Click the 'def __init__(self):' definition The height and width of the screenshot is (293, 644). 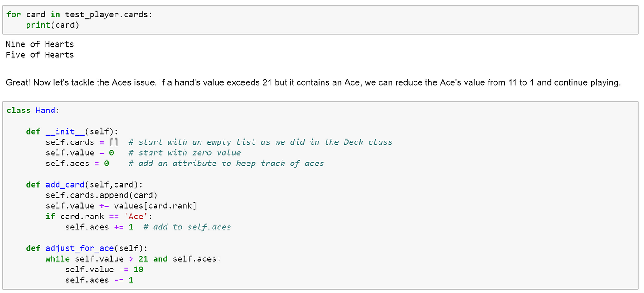(72, 132)
